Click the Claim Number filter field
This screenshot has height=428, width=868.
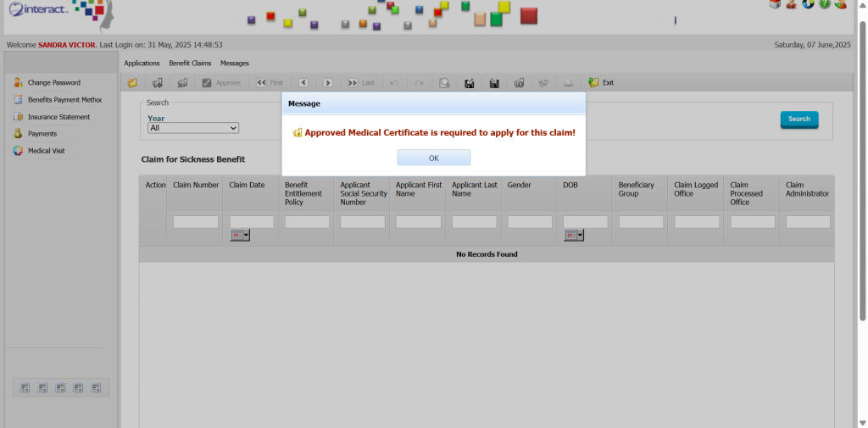pyautogui.click(x=196, y=222)
